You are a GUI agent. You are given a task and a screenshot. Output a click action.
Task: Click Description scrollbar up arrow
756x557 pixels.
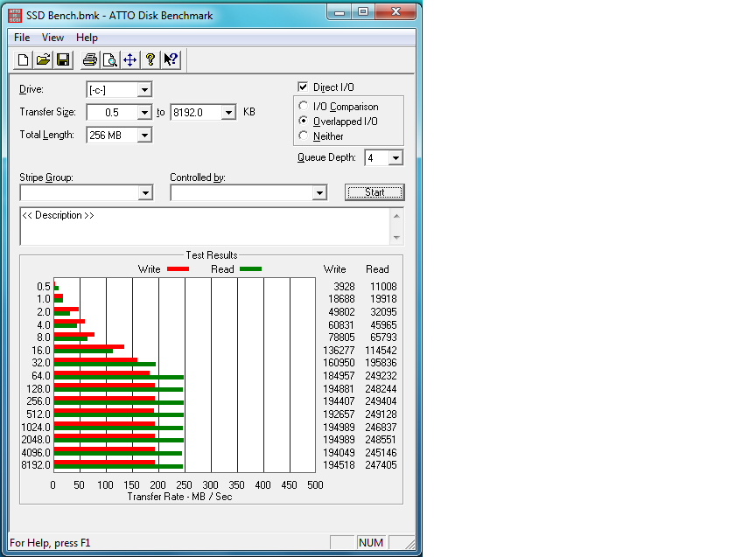(396, 216)
